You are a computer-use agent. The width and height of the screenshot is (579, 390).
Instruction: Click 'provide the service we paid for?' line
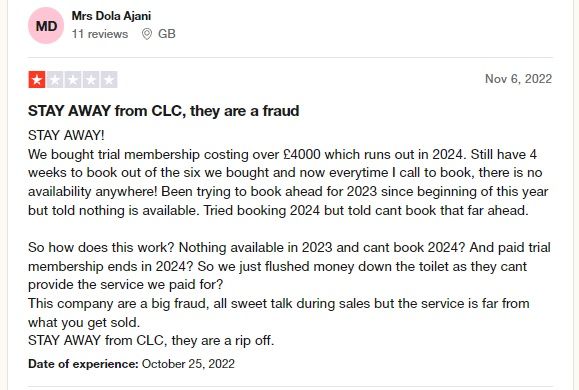tap(126, 285)
